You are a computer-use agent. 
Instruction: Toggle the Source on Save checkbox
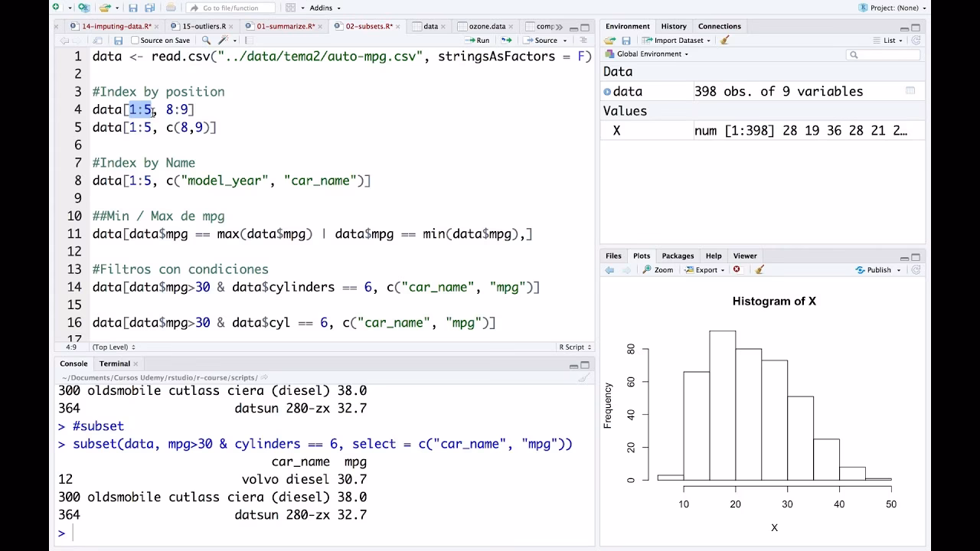click(x=135, y=41)
